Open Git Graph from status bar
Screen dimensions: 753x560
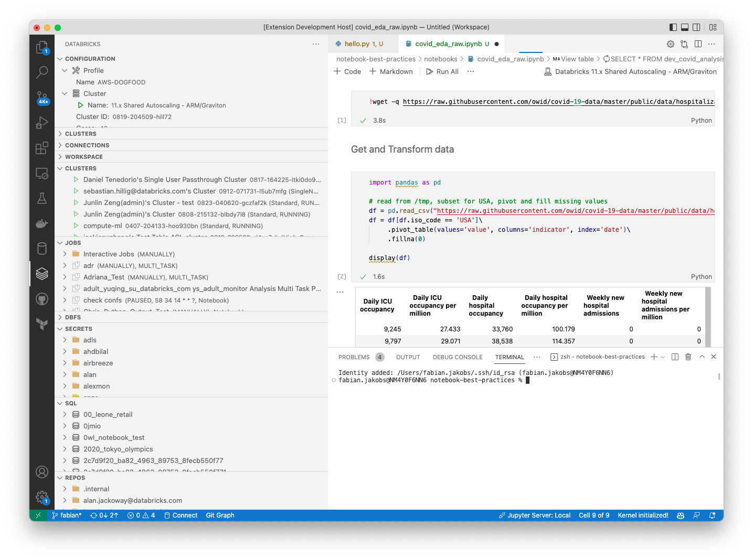click(x=220, y=515)
